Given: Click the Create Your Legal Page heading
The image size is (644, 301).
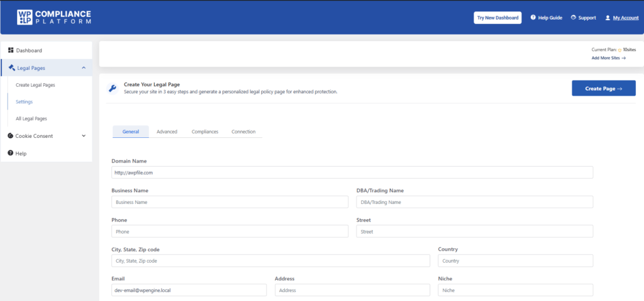Looking at the screenshot, I should (152, 84).
